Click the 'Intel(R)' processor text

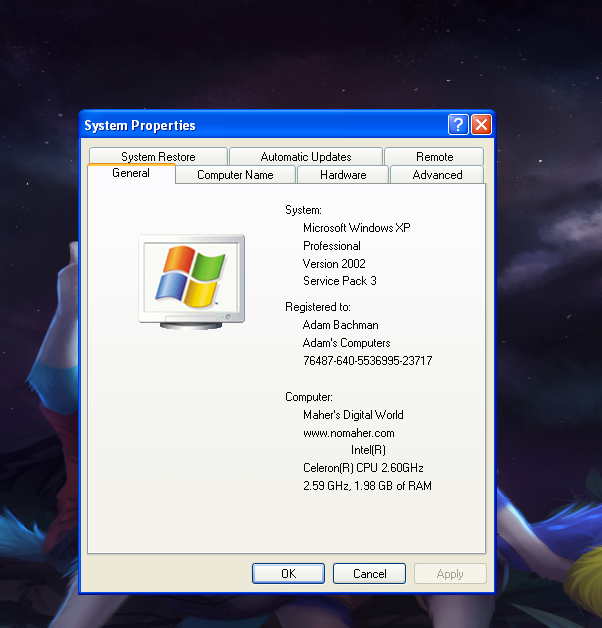coord(368,450)
